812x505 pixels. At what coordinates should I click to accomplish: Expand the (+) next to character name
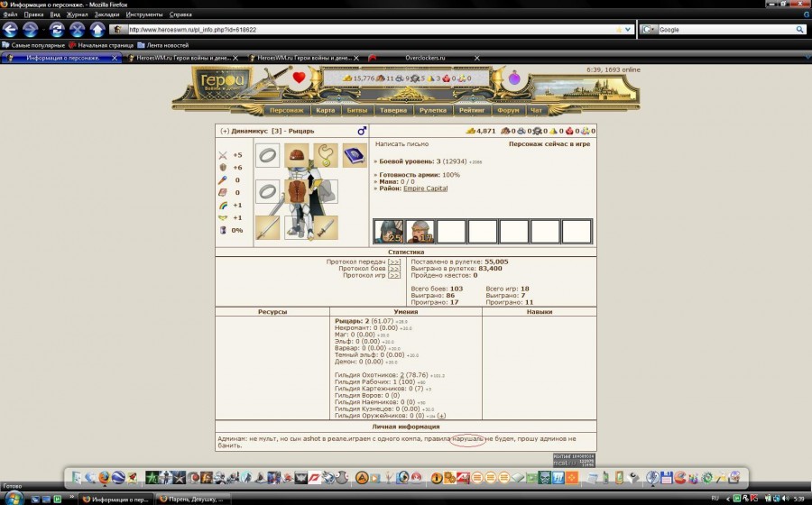(225, 132)
